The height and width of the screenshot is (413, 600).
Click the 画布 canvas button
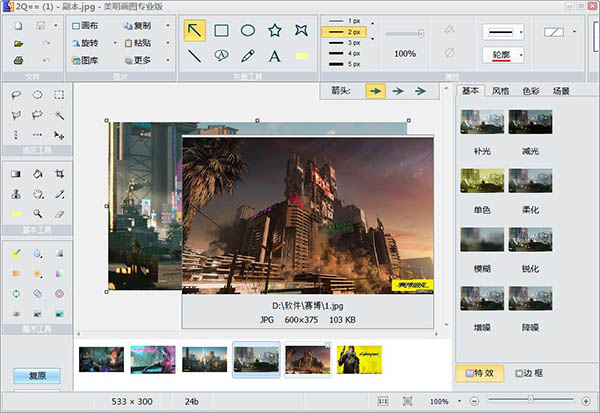coord(85,26)
